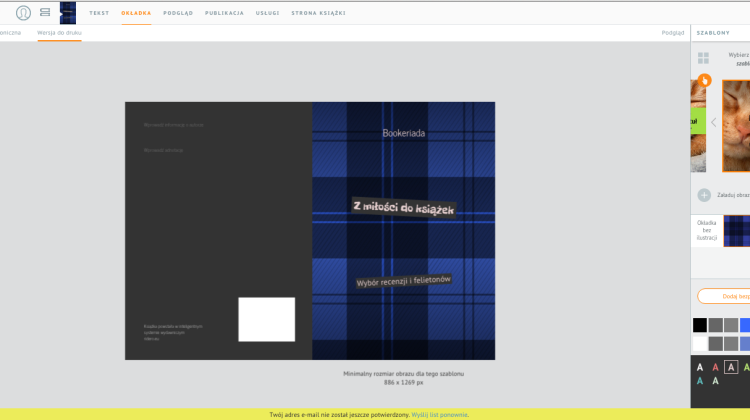This screenshot has width=750, height=420.
Task: Click the Wyślij list ponownie link
Action: click(x=439, y=415)
